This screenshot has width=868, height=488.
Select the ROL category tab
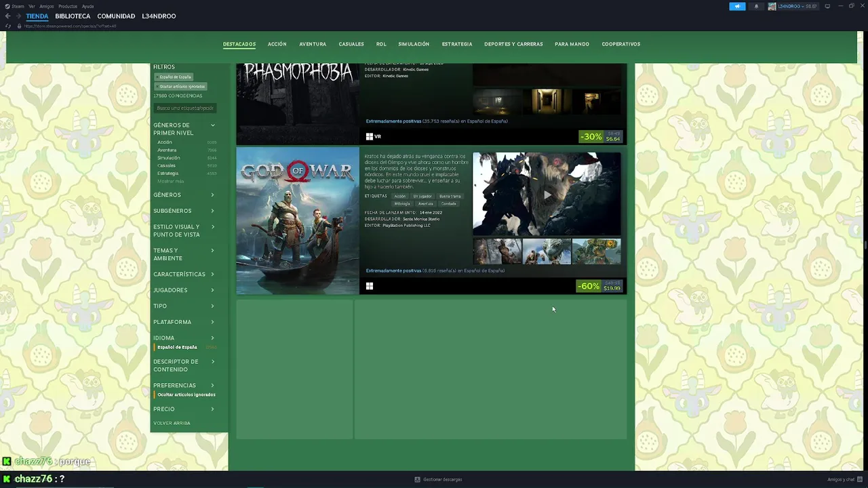[x=381, y=44]
